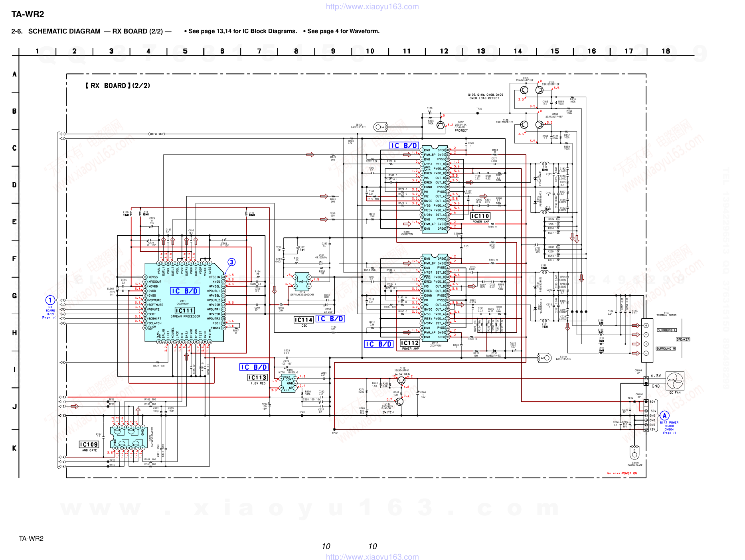Viewport: 745px width, 560px height.
Task: Open the IC B/D label above IC113
Action: click(x=254, y=367)
